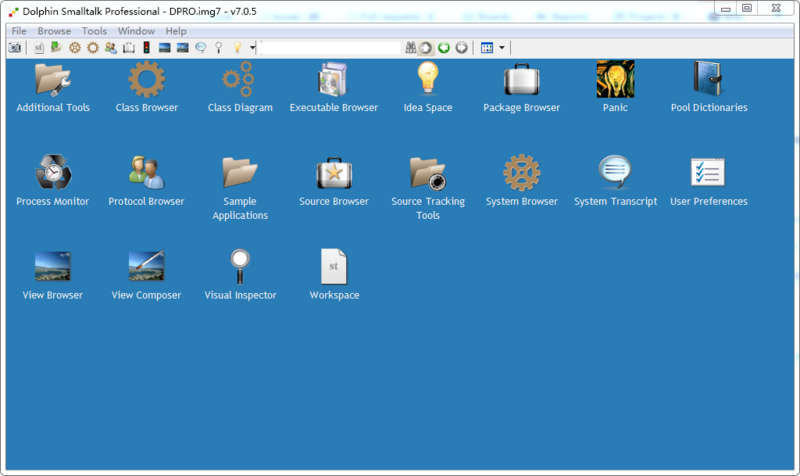800x476 pixels.
Task: Open the Visual Inspector magnifier icon
Action: 240,266
